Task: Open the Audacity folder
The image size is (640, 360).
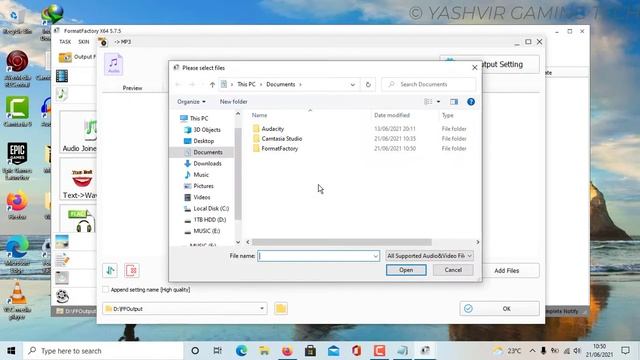Action: 273,129
